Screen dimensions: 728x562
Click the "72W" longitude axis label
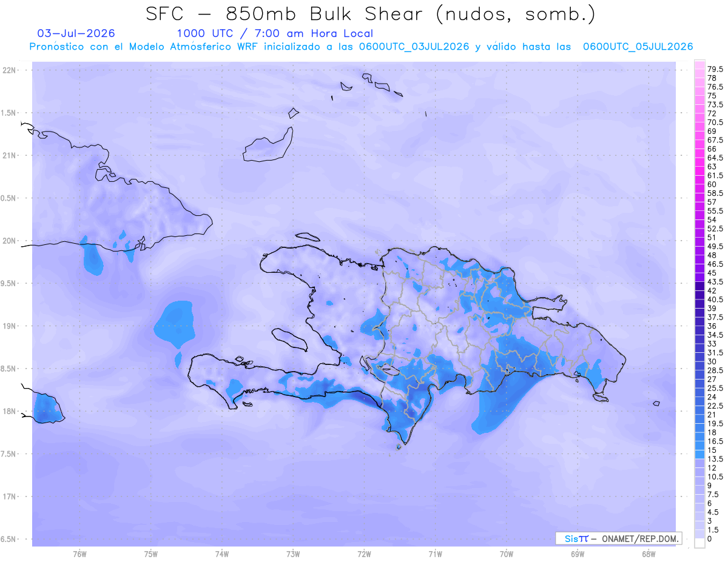(365, 554)
